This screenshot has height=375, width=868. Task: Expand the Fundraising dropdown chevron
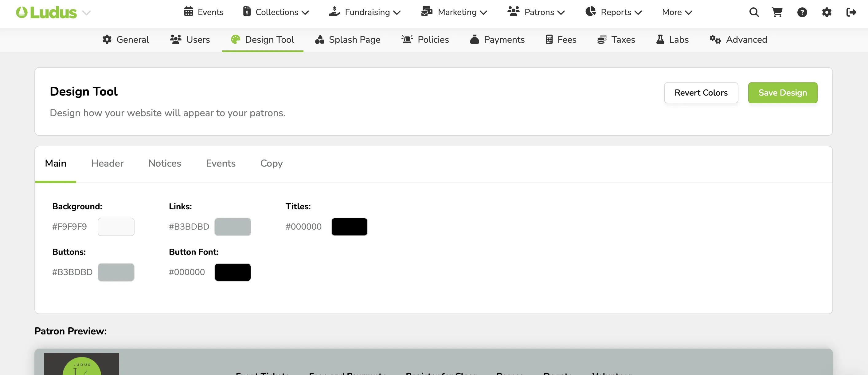click(397, 13)
